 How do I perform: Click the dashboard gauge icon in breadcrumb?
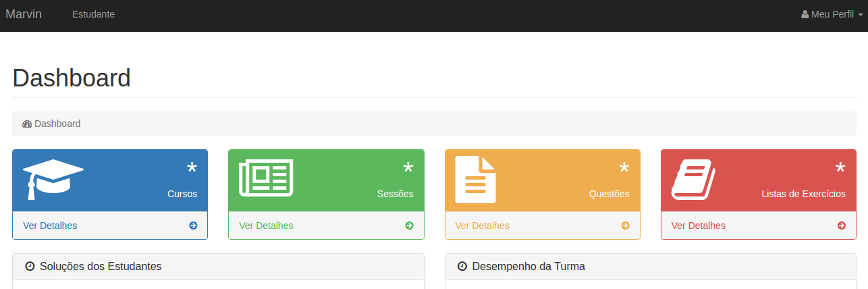click(27, 124)
